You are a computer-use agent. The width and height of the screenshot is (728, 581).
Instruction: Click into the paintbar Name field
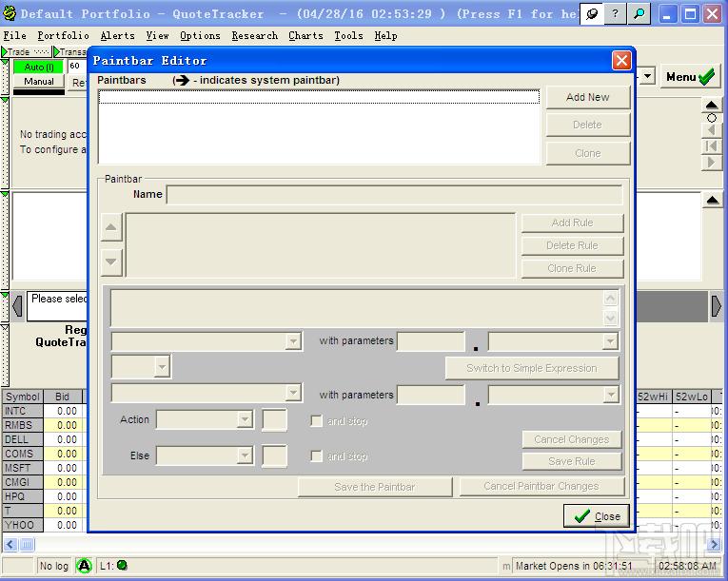394,195
